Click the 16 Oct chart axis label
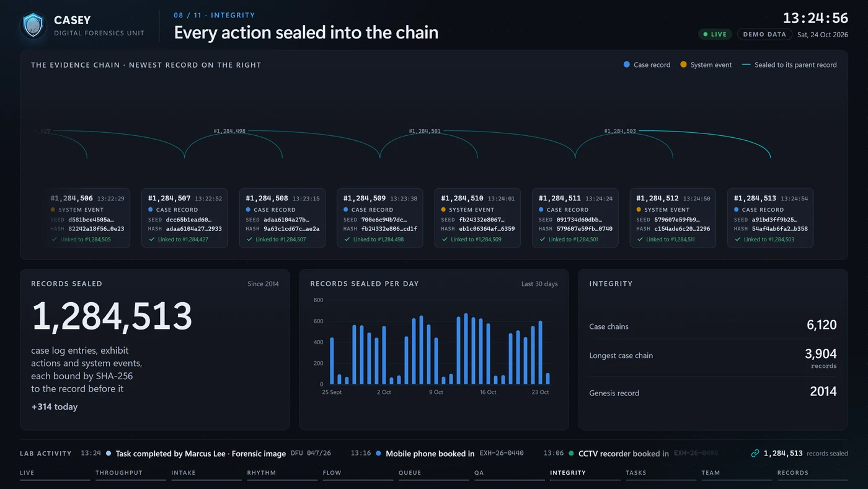The height and width of the screenshot is (489, 868). click(488, 392)
